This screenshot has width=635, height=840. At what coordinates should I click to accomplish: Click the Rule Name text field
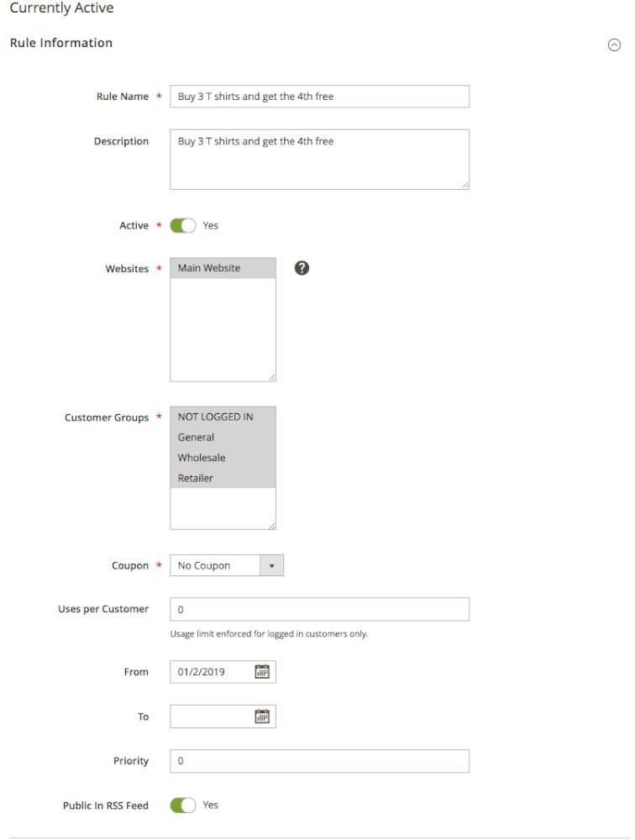319,97
